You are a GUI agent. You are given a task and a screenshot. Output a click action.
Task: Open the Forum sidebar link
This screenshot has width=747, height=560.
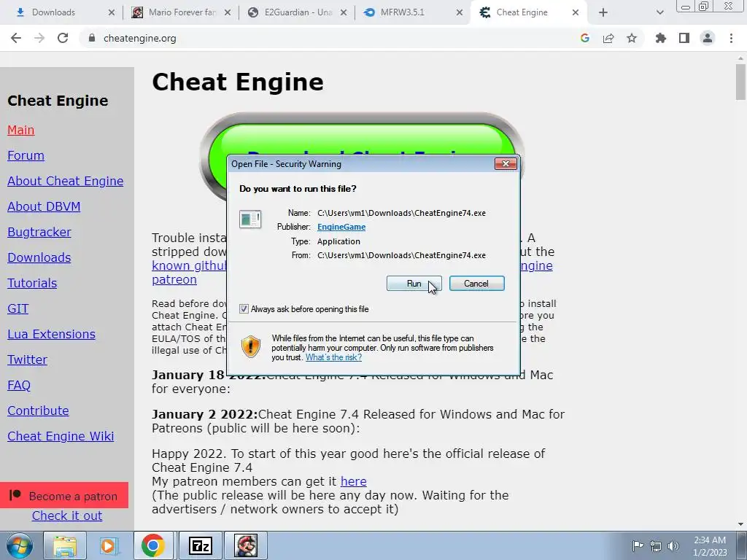pos(26,156)
